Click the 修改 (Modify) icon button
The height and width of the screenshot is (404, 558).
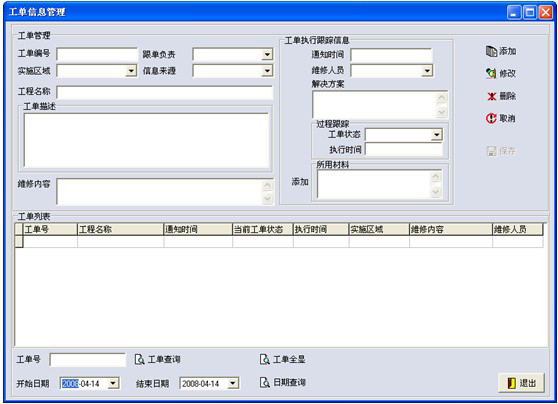[x=501, y=73]
